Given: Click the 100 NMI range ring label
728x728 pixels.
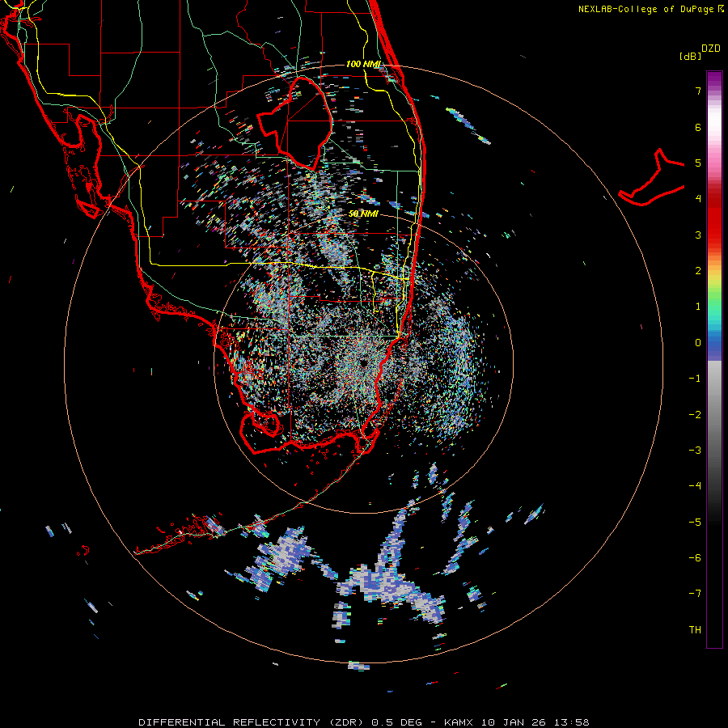Looking at the screenshot, I should pyautogui.click(x=363, y=64).
